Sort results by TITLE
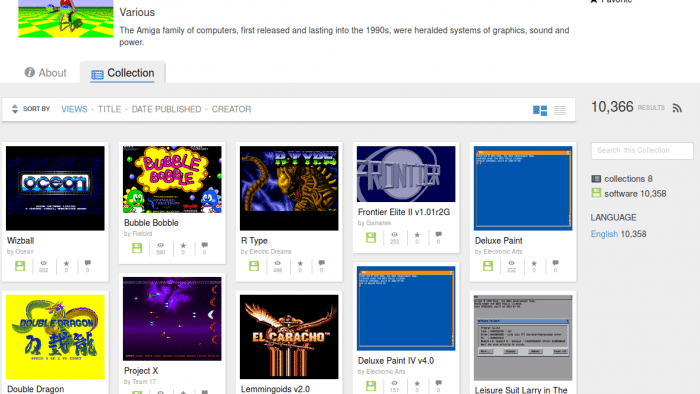The width and height of the screenshot is (700, 394). coord(109,109)
